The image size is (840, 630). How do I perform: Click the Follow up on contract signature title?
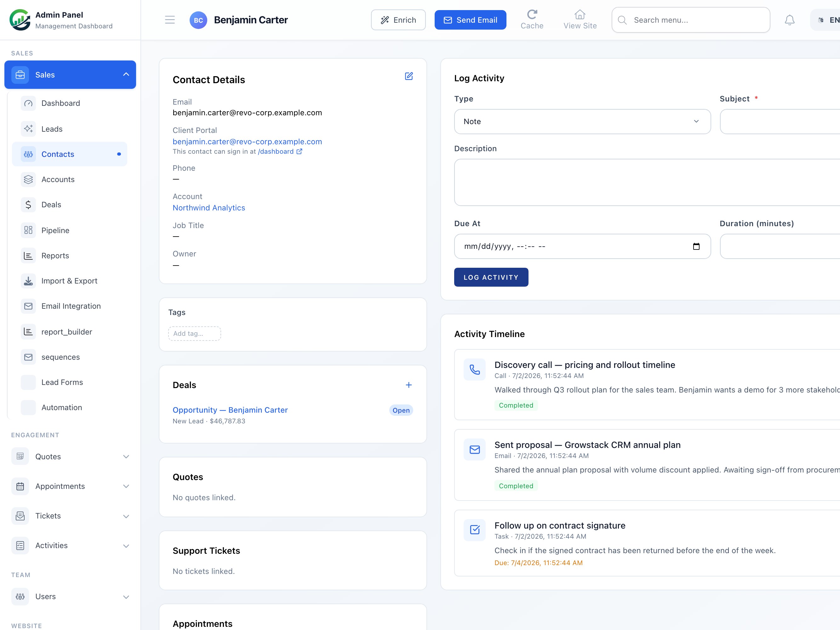560,525
